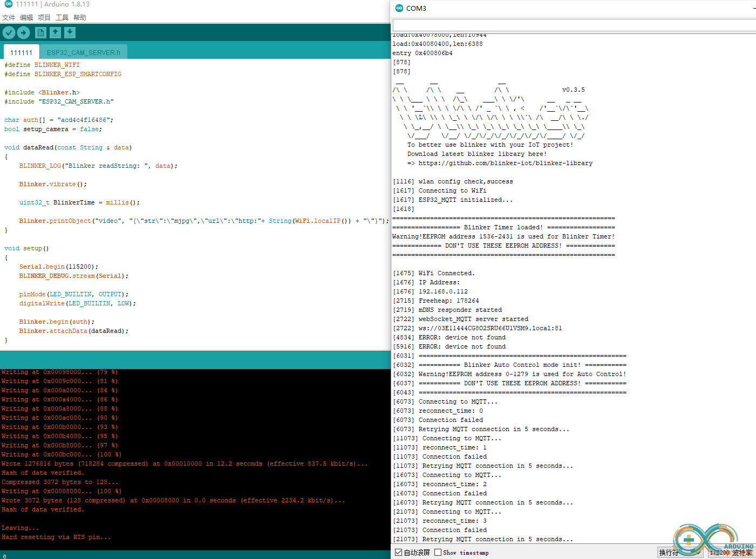The image size is (756, 559).
Task: Click the 'char auth[]' declaration line
Action: pos(59,120)
